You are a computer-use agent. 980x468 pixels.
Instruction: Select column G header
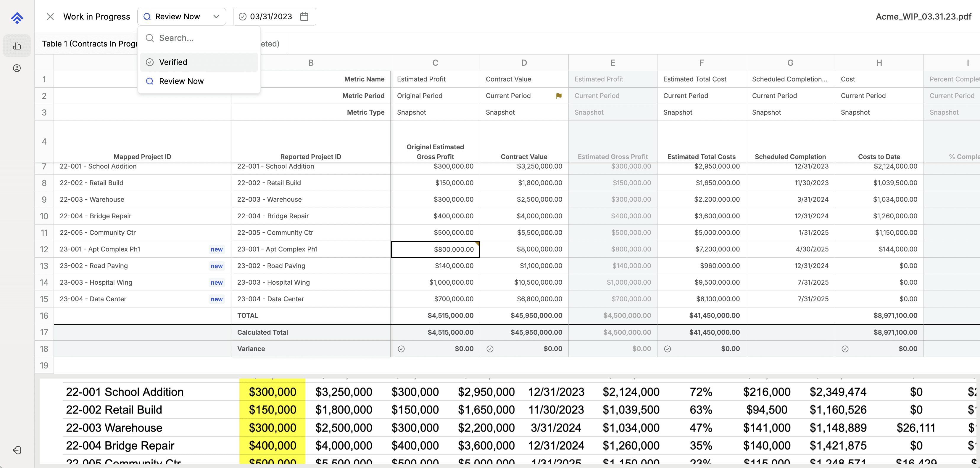coord(790,62)
